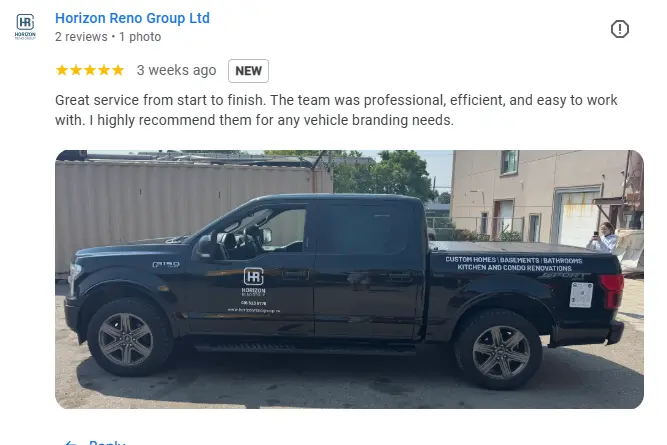Screen dimensions: 667x445
Task: Open the black pickup truck review photo
Action: [x=349, y=279]
